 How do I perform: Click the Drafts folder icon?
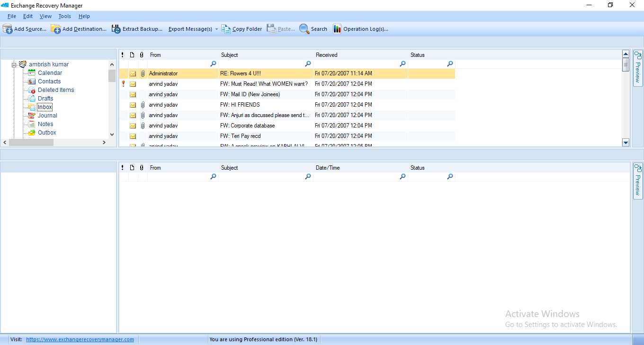[32, 98]
